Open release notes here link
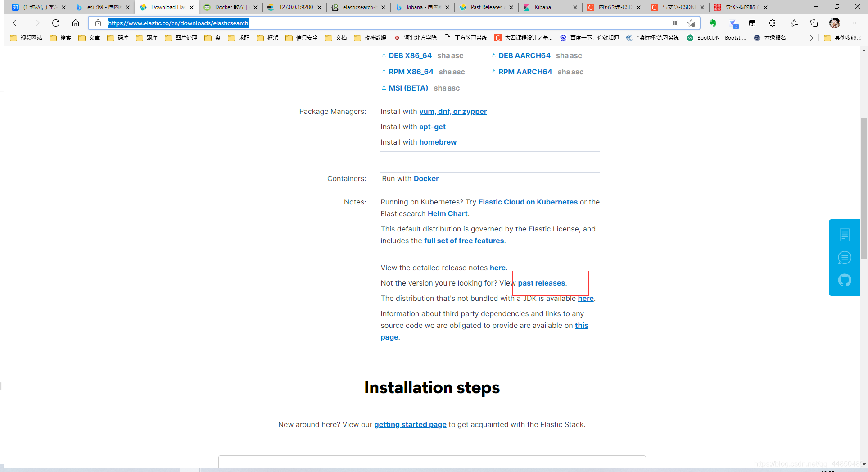 pyautogui.click(x=497, y=268)
